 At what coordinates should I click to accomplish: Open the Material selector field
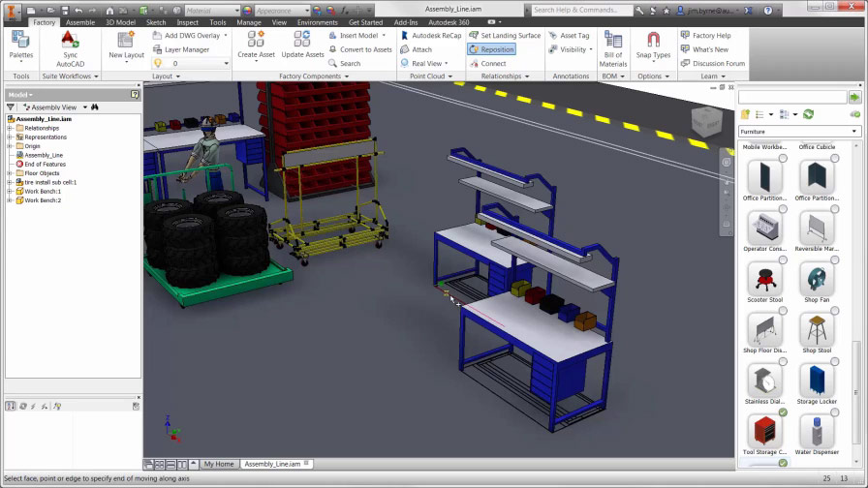click(x=212, y=10)
